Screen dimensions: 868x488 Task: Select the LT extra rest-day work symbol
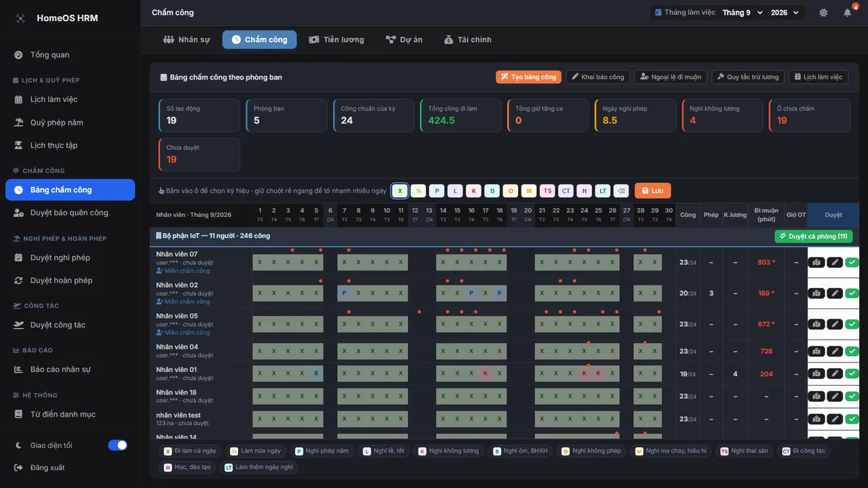[x=603, y=191]
